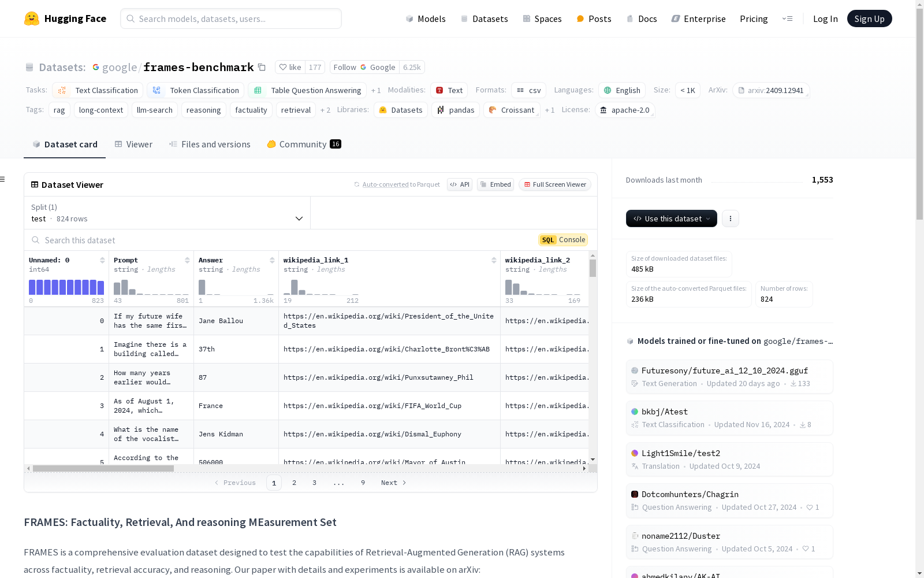Click the Log In link
Viewport: 924px width, 578px height.
point(825,18)
